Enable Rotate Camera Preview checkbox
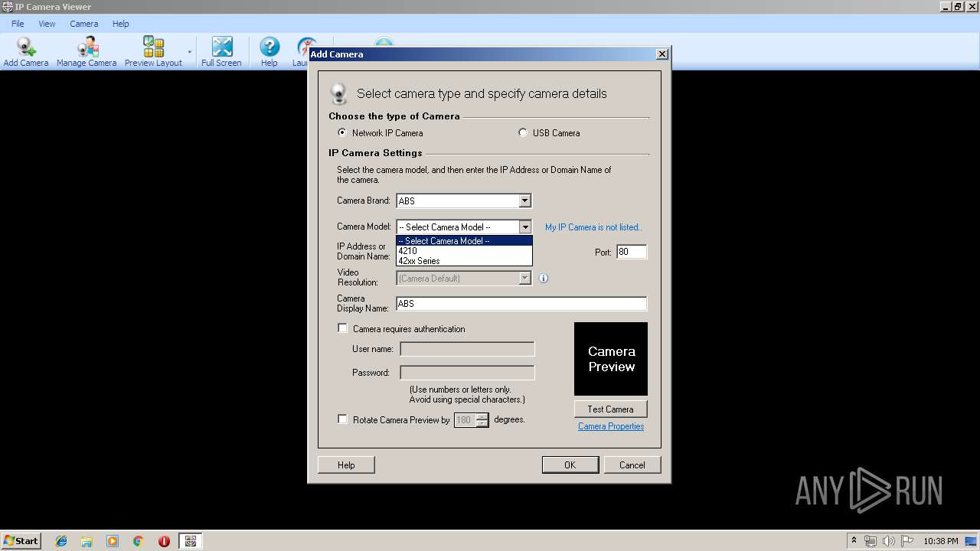980x551 pixels. click(x=342, y=419)
